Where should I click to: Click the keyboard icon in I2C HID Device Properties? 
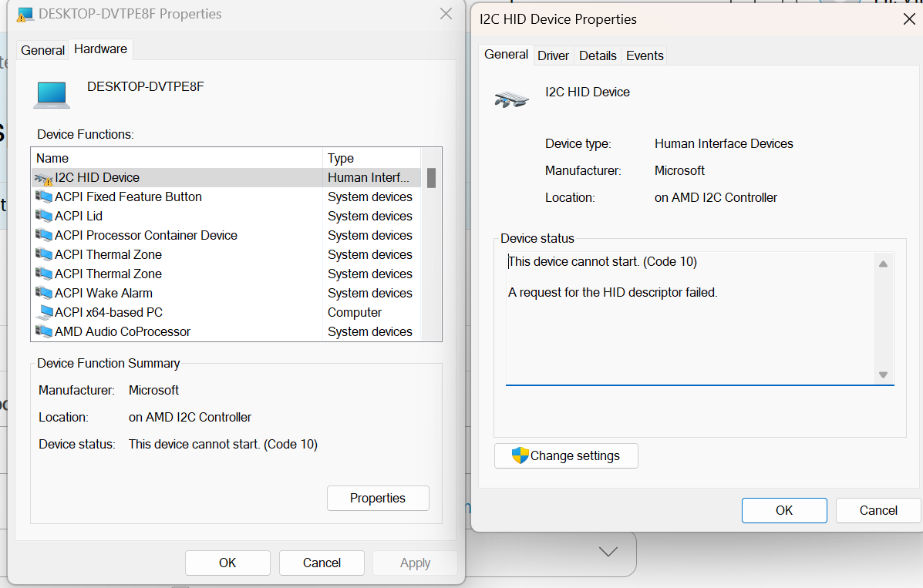511,97
